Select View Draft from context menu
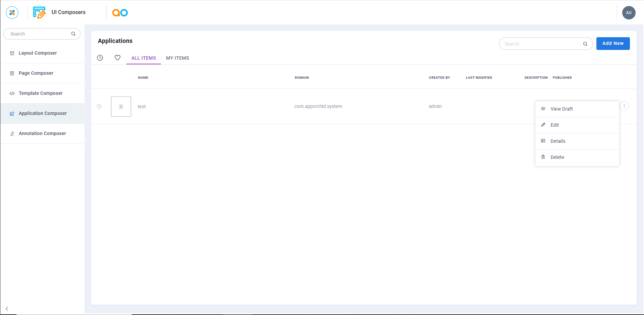This screenshot has width=644, height=315. [x=561, y=109]
